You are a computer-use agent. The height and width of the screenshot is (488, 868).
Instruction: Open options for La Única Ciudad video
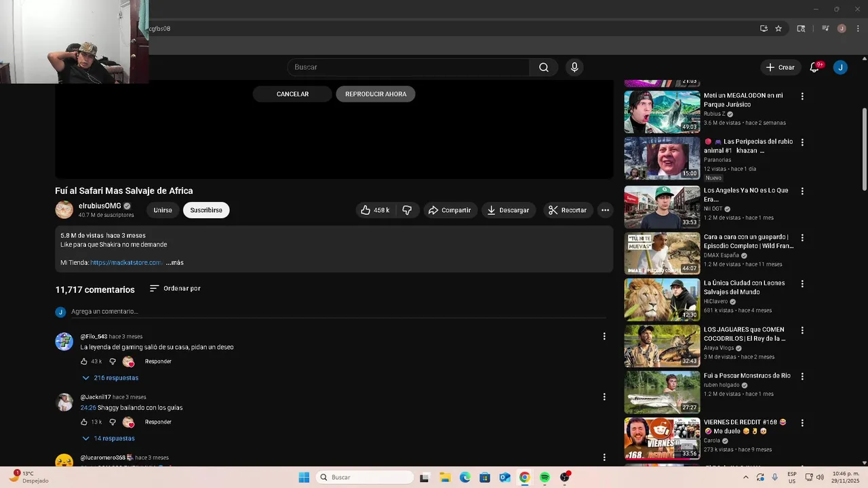coord(802,284)
